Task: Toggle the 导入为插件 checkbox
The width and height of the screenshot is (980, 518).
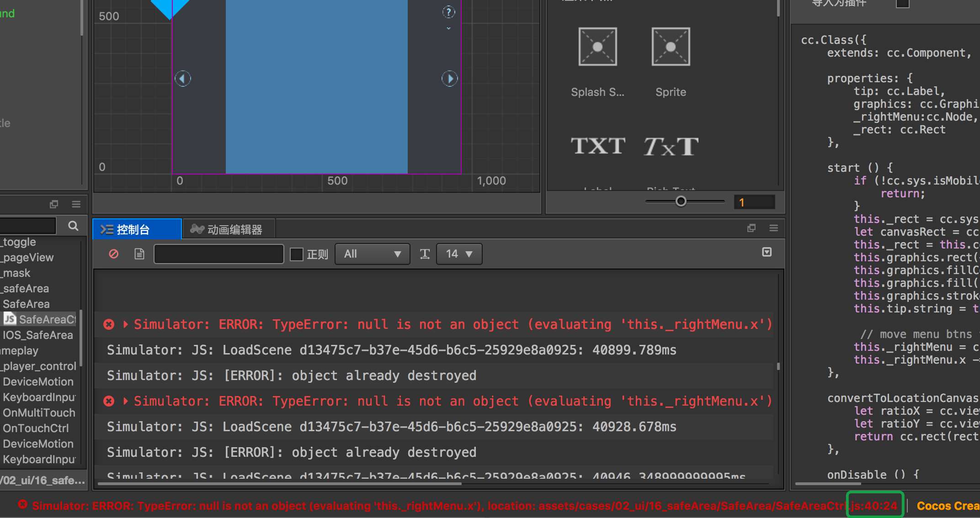Action: pos(902,4)
